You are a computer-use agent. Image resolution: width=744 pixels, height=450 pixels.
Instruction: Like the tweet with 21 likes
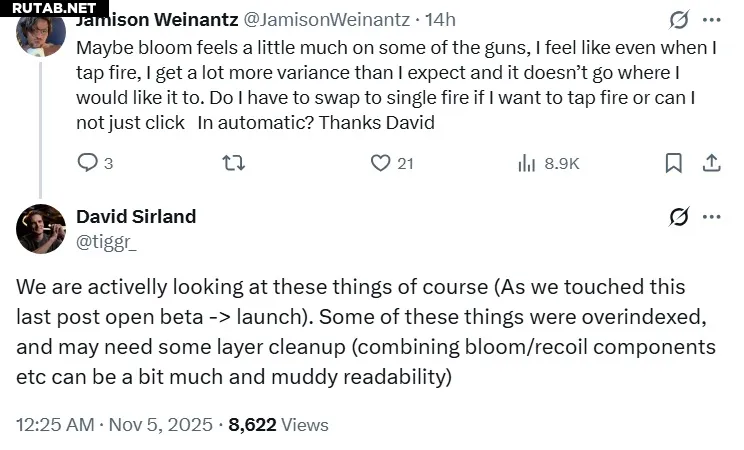381,163
